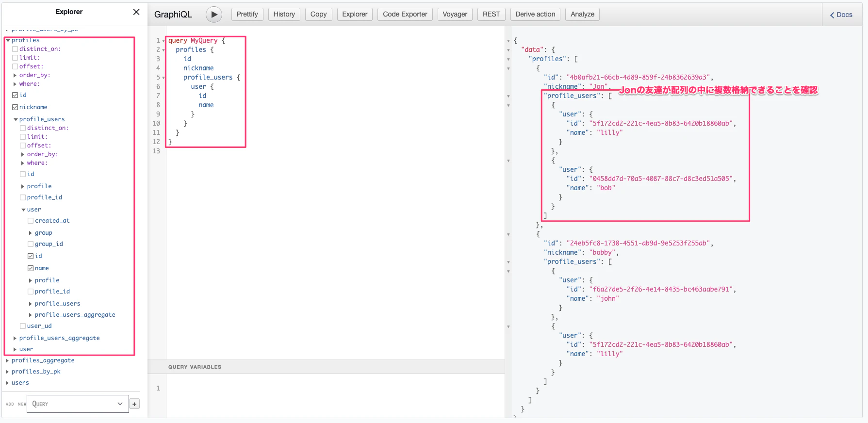Click in Query Variables editor

coord(335,395)
